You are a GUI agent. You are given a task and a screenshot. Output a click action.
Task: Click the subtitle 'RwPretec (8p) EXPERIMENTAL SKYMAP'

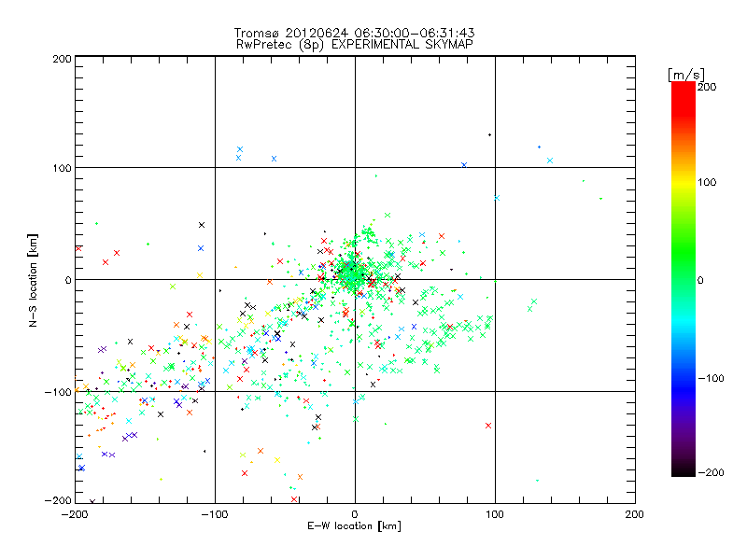355,44
